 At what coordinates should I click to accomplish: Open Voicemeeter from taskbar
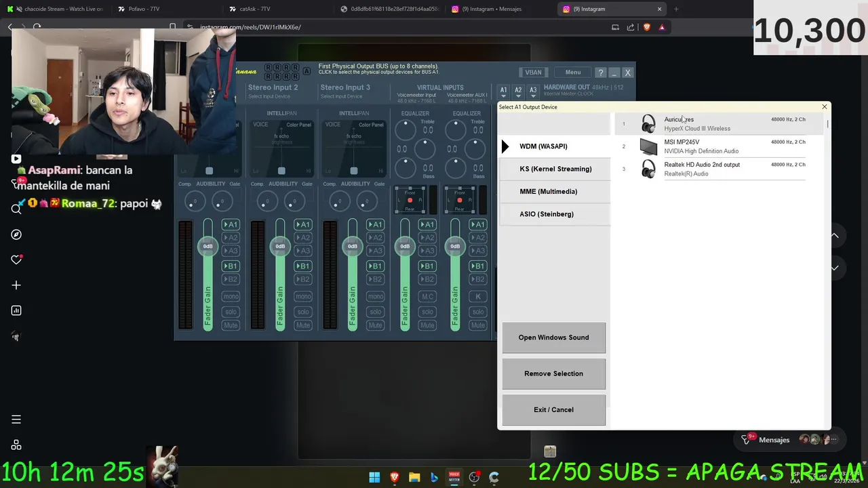point(454,477)
